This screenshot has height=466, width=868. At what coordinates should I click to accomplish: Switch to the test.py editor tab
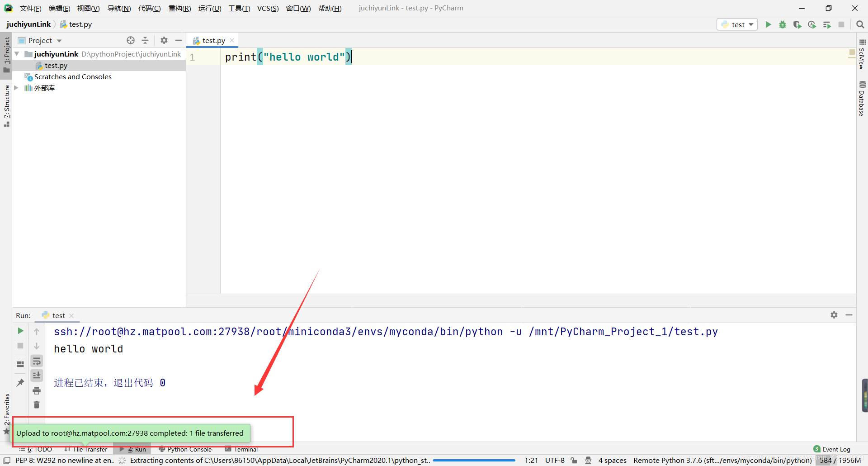213,40
